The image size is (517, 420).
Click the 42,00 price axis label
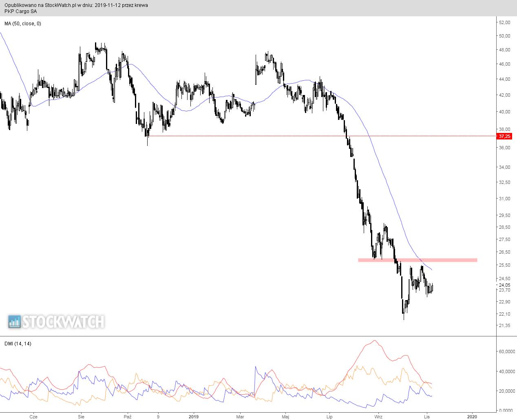(x=504, y=95)
